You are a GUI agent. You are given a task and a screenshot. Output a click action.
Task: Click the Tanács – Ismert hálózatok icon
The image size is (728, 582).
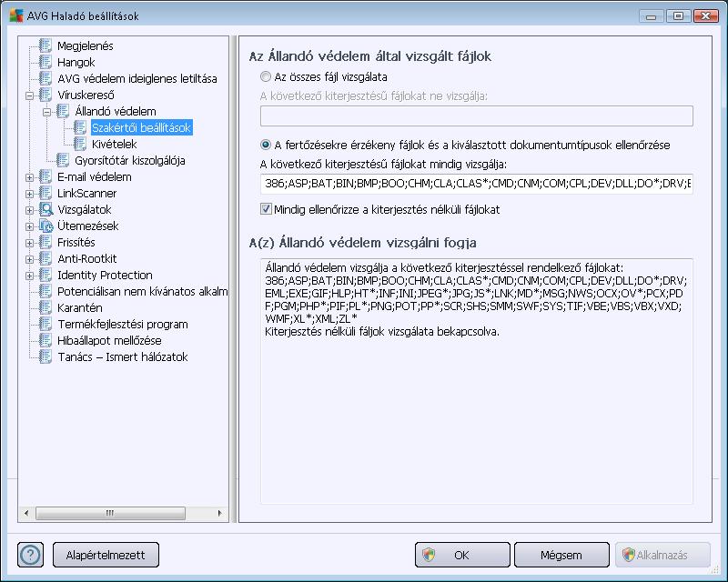[x=45, y=356]
